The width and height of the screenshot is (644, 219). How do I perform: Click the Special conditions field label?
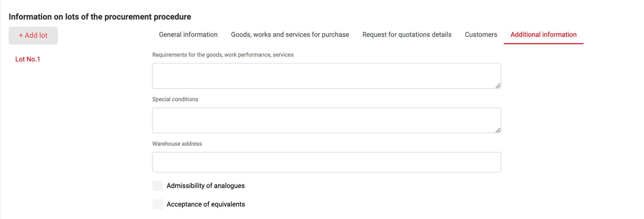pos(175,99)
